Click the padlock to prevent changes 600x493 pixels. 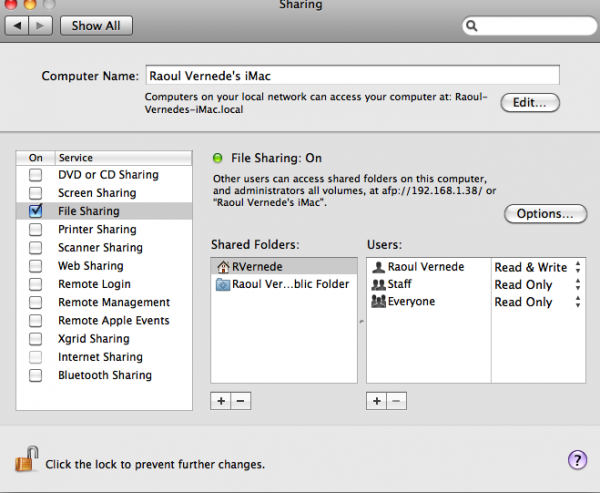(x=26, y=459)
